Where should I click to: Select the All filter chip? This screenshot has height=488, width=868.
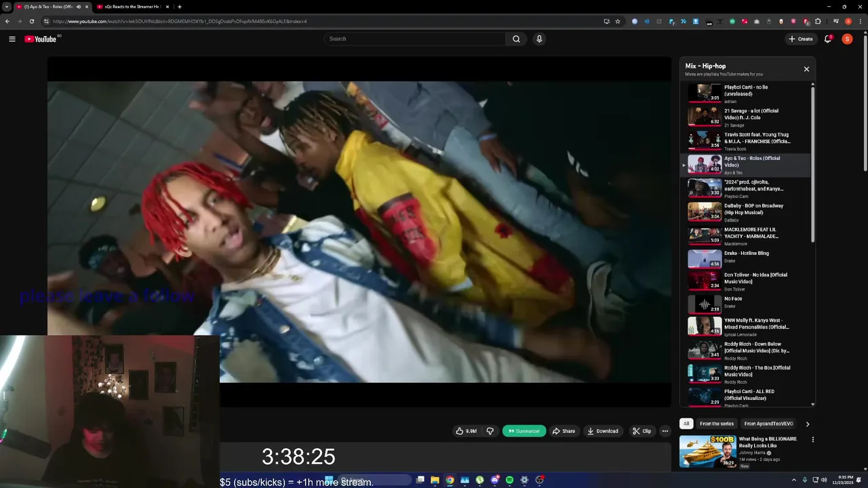(686, 424)
